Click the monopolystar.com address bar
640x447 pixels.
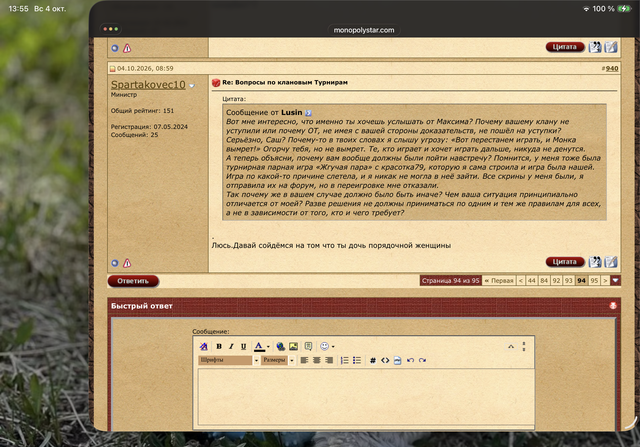pyautogui.click(x=364, y=30)
